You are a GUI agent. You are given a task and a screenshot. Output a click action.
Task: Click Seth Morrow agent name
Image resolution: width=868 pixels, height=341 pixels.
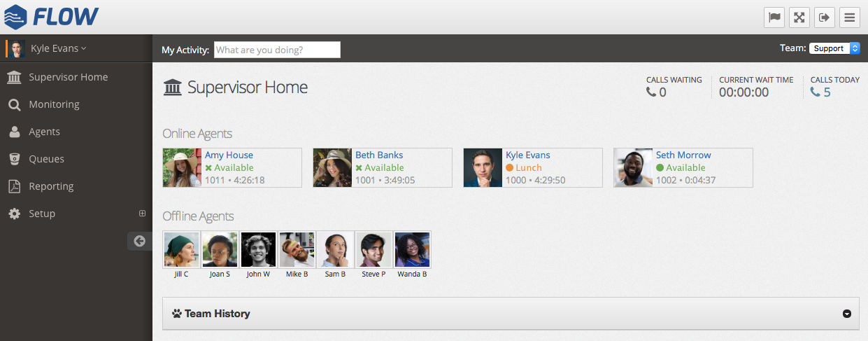coord(683,155)
